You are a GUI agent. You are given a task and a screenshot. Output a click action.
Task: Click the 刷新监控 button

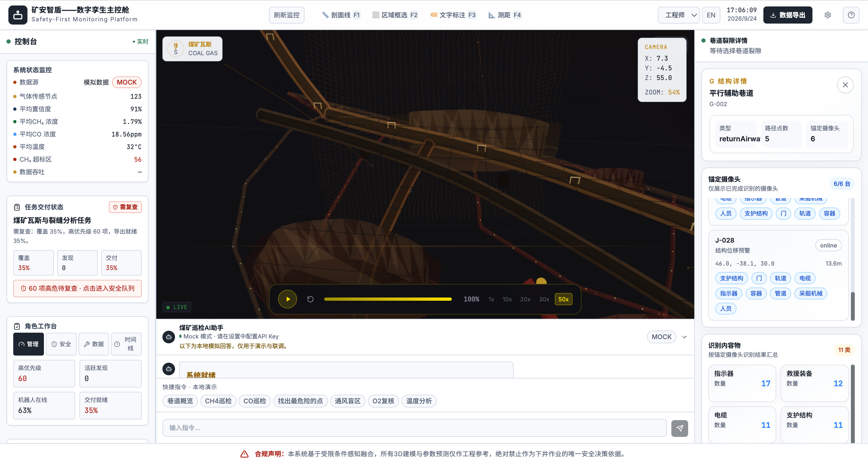(x=286, y=15)
